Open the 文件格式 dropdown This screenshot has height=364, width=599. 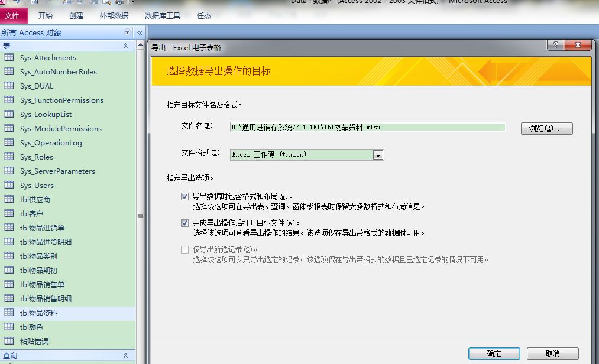tap(378, 155)
